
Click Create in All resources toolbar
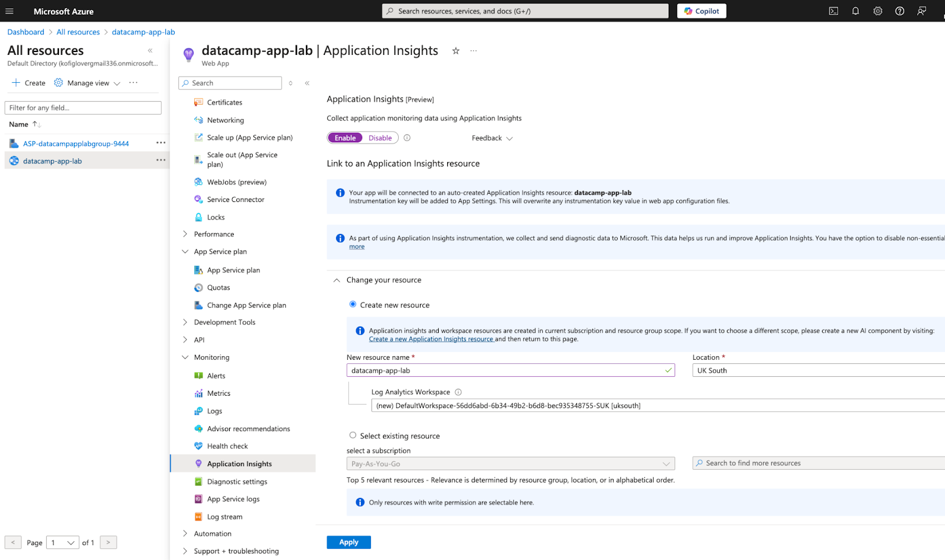pos(28,83)
